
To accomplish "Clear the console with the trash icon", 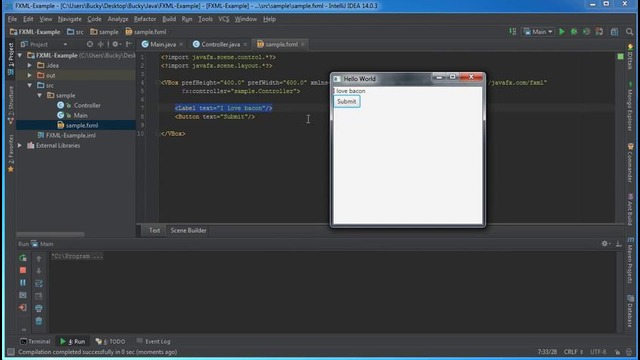I will [x=39, y=321].
